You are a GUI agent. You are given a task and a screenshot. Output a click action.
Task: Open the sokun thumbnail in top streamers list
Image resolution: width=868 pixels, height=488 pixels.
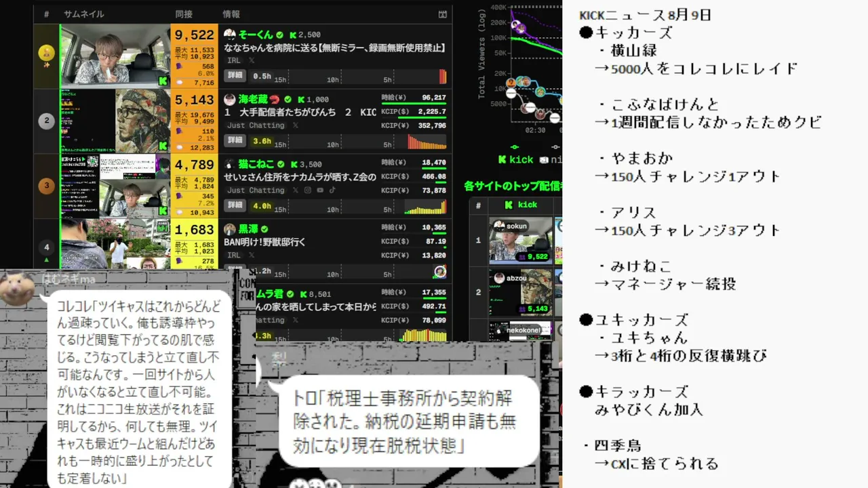[x=521, y=241]
